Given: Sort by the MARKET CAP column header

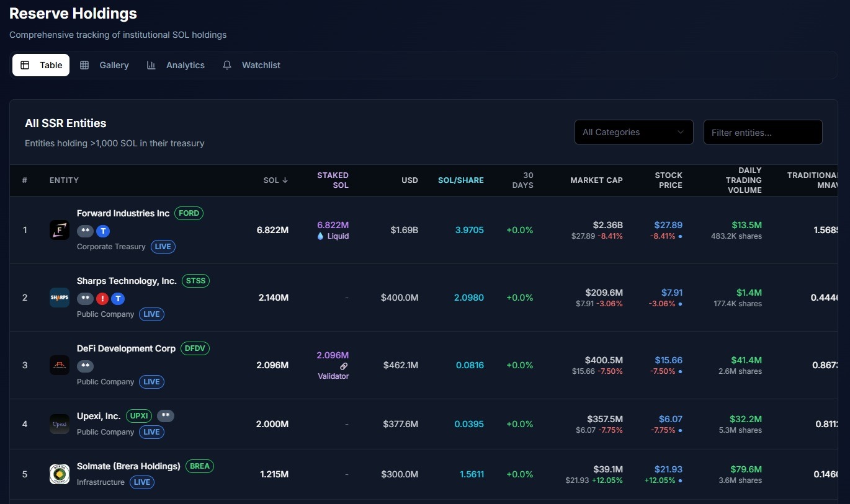Looking at the screenshot, I should tap(596, 180).
